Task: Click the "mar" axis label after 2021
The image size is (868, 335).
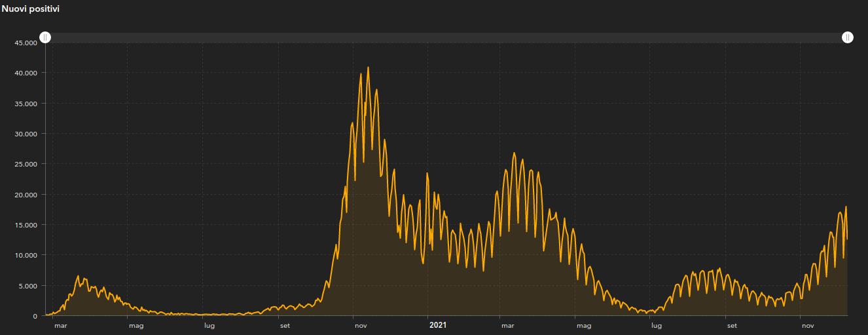Action: click(x=507, y=325)
